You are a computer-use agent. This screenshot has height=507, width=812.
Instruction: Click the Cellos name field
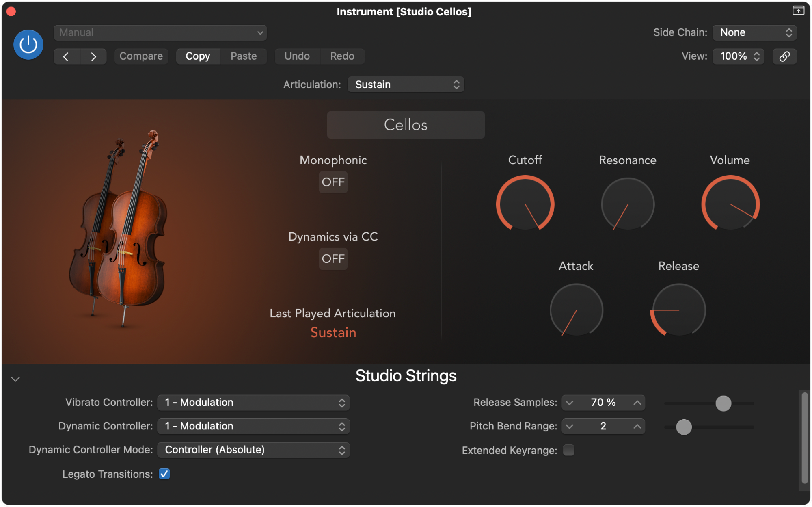(x=406, y=125)
